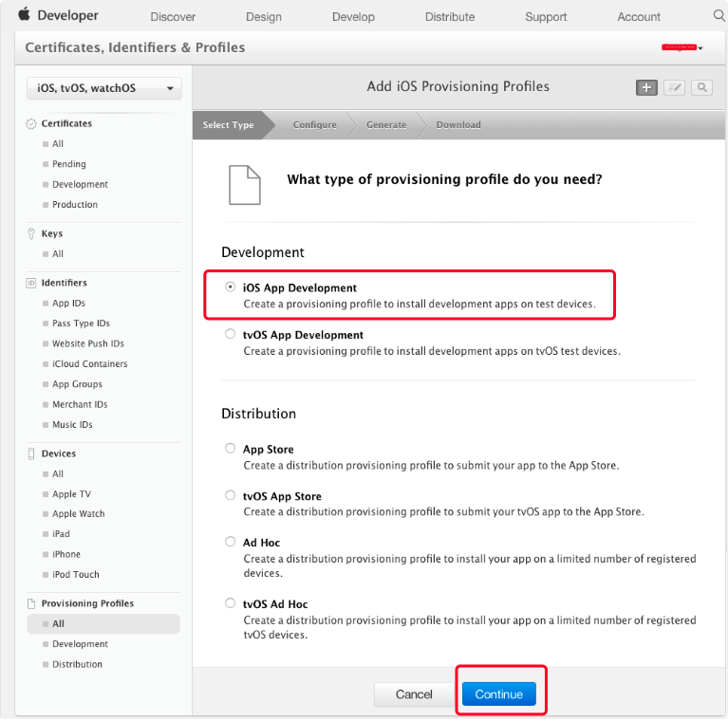Click the Devices phone icon

[31, 453]
